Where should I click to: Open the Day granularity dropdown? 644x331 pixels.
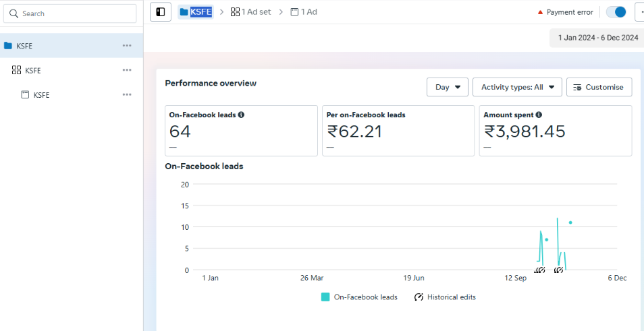tap(447, 87)
